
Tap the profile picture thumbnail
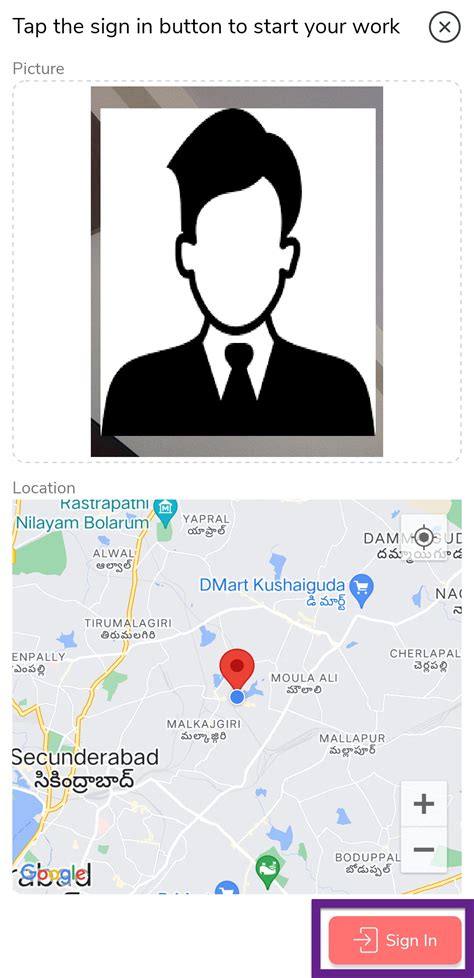[237, 271]
